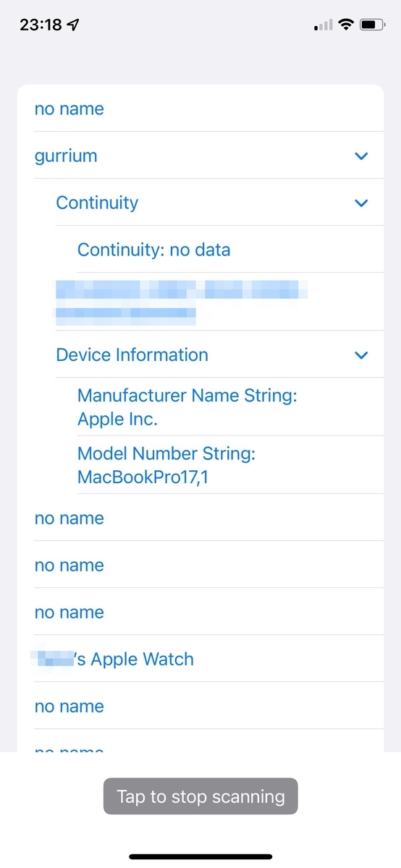Collapse the Device Information chevron
The width and height of the screenshot is (401, 868).
point(362,355)
